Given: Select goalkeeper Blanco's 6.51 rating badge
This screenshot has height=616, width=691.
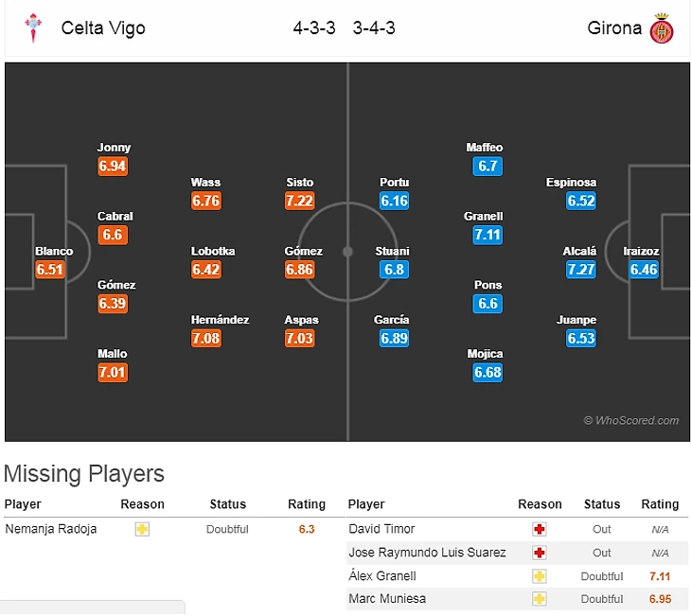Looking at the screenshot, I should click(x=50, y=270).
